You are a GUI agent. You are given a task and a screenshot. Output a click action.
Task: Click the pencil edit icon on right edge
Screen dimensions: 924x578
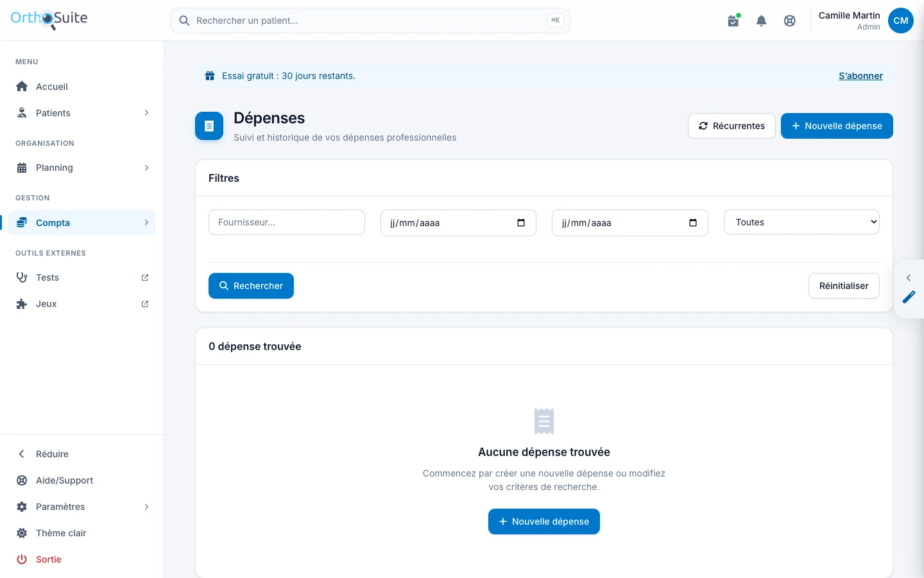(x=909, y=297)
